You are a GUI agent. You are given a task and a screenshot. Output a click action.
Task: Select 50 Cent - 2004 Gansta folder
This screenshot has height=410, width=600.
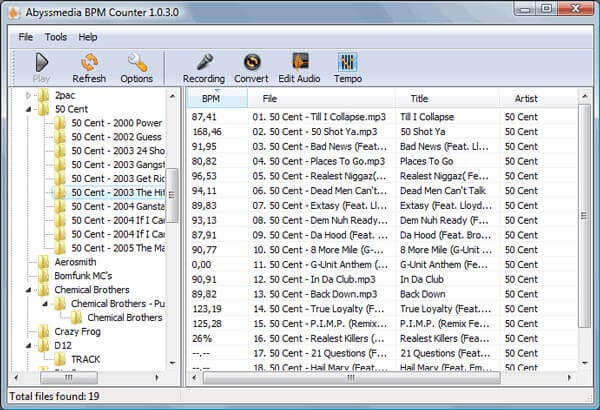(118, 207)
